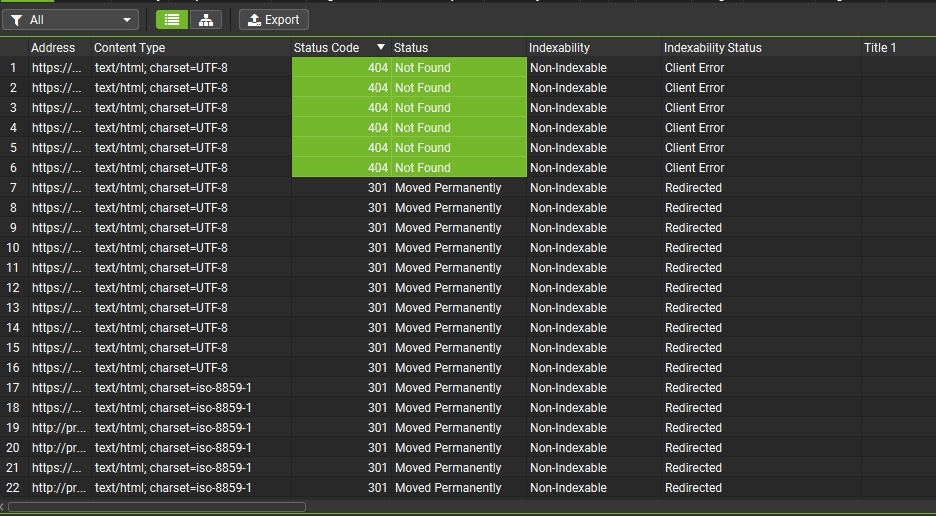Screen dimensions: 936x516
Task: Sort by Content Type column header
Action: (130, 48)
